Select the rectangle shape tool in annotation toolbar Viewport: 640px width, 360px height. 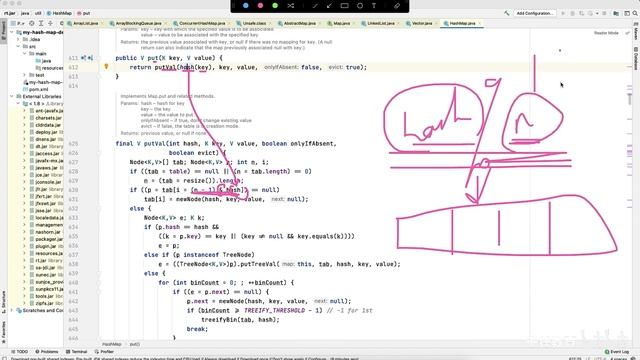(x=344, y=6)
